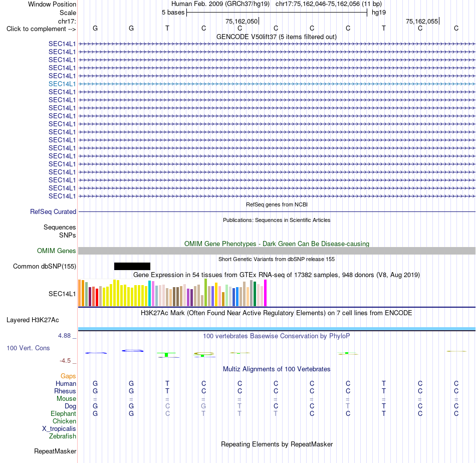
Task: Click the Sequences track label
Action: click(60, 227)
